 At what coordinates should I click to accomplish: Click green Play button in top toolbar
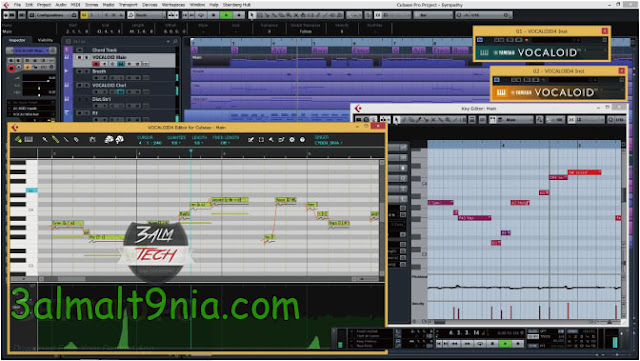226,15
